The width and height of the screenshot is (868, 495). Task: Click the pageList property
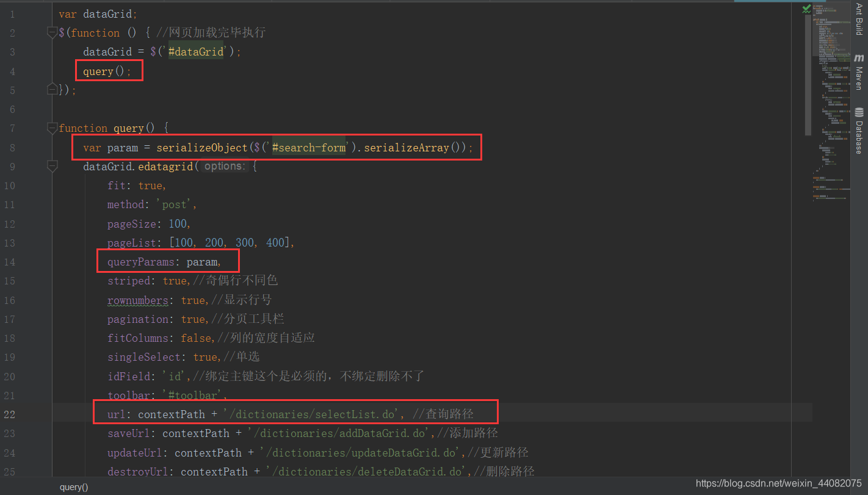132,243
